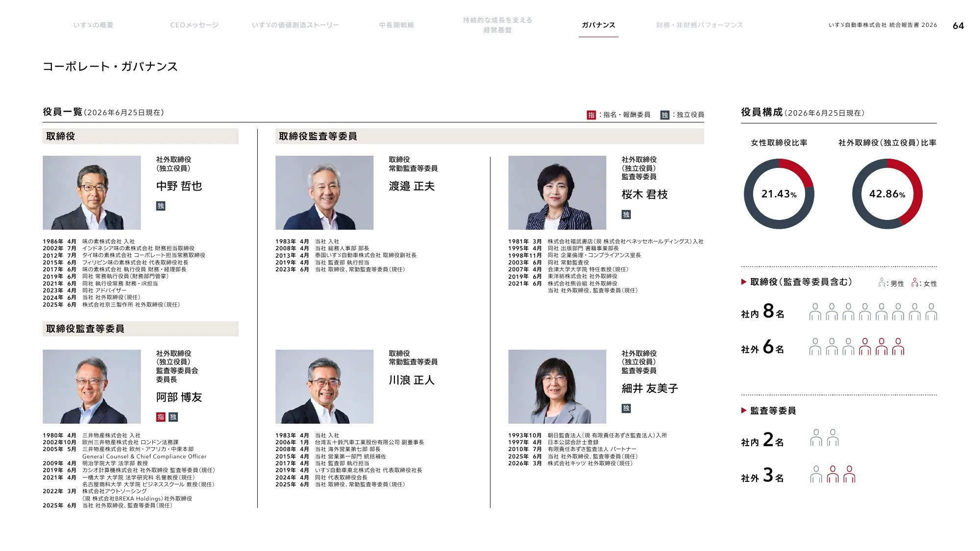Click the name 渡邉 正夫
Screen dimensions: 980x551
point(412,186)
